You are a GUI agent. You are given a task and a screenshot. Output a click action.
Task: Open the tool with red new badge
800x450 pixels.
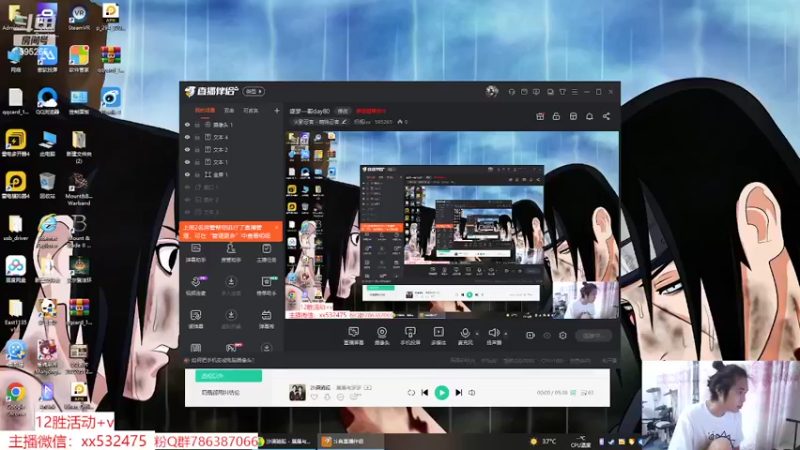[x=232, y=348]
